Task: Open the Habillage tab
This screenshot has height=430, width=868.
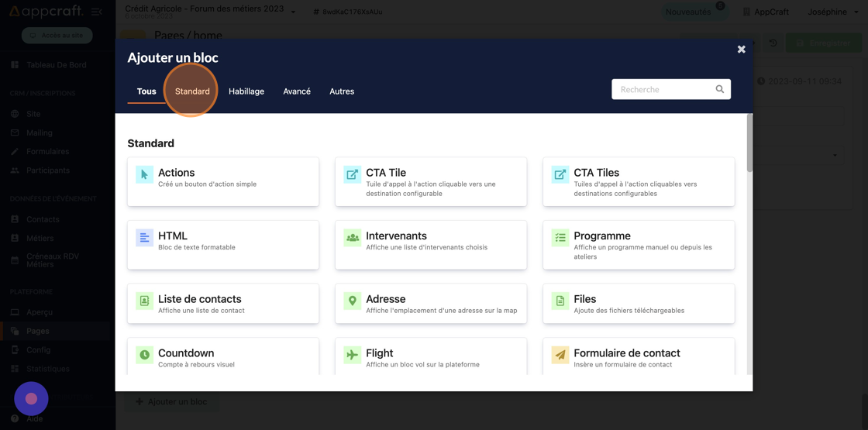Action: tap(246, 91)
